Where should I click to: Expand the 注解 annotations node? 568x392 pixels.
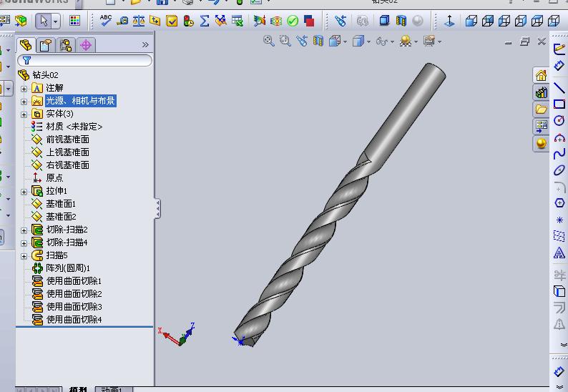pos(24,89)
